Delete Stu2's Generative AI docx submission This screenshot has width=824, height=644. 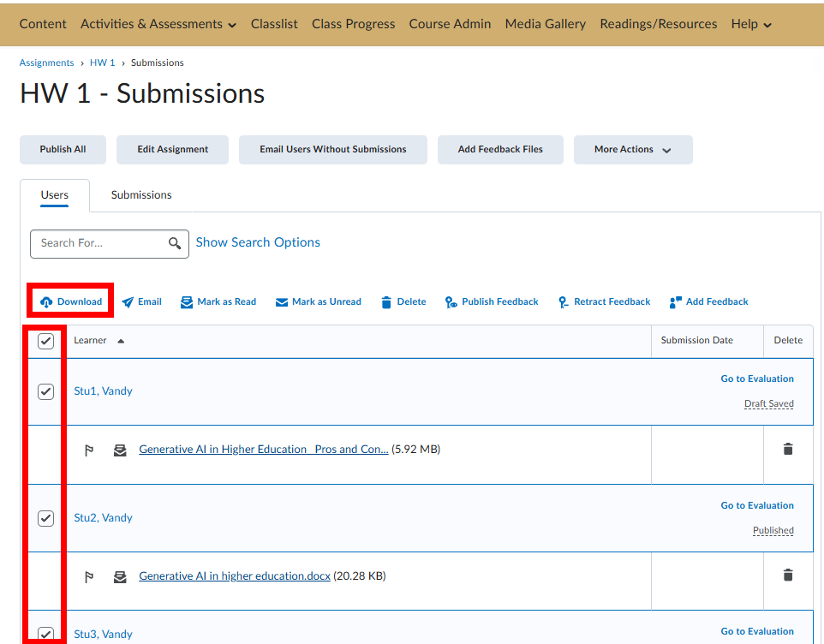788,575
